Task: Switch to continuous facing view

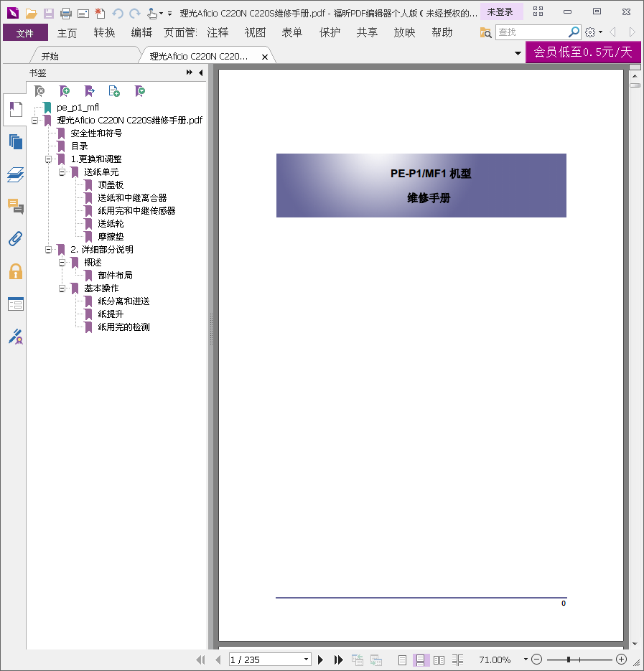Action: pyautogui.click(x=458, y=660)
